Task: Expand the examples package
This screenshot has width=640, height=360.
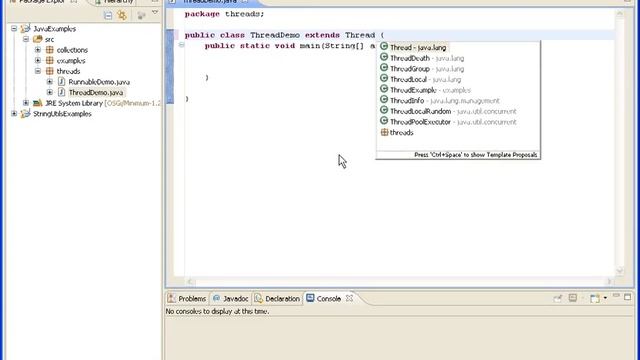Action: 38,60
